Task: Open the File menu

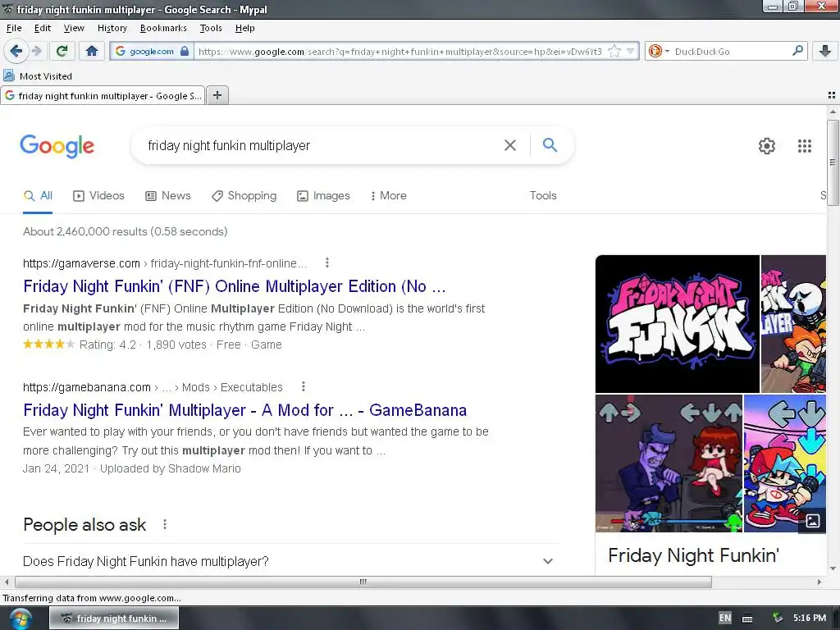Action: coord(14,28)
